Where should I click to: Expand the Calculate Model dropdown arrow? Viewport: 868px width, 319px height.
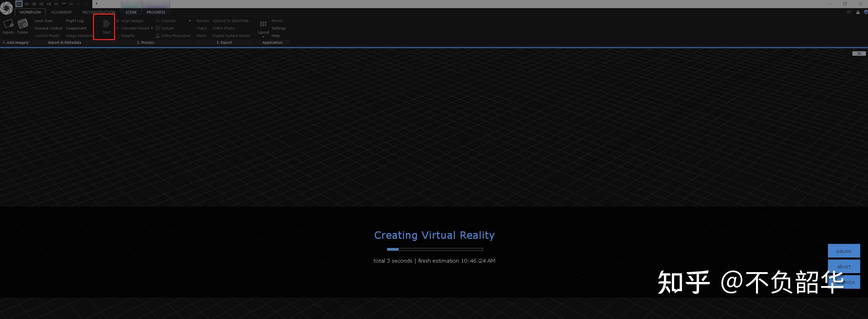pyautogui.click(x=152, y=28)
